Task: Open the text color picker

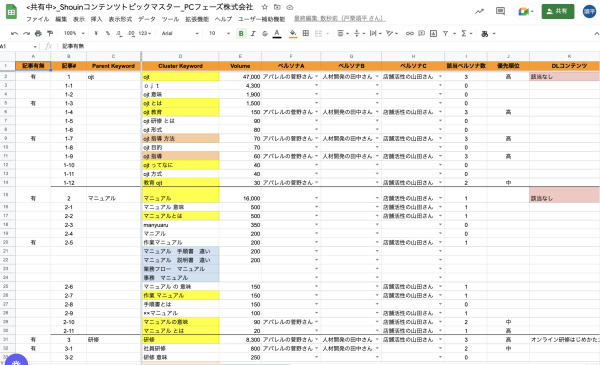Action: pos(277,34)
